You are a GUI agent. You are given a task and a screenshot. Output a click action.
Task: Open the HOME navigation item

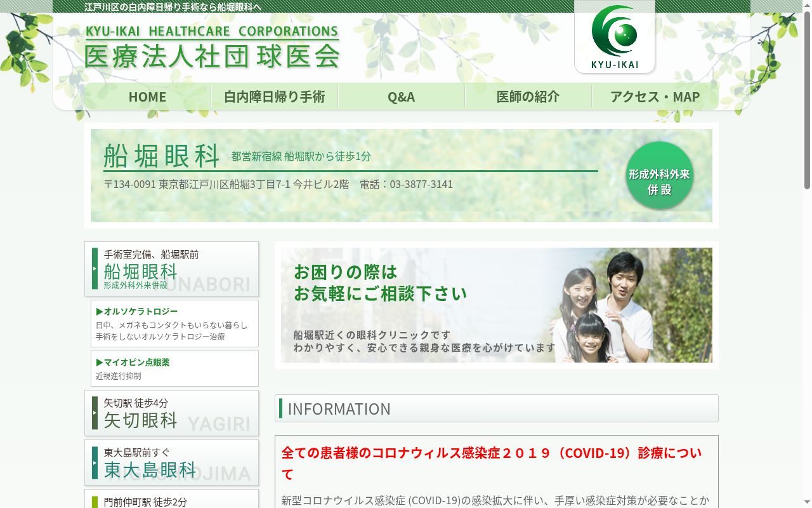[x=147, y=97]
